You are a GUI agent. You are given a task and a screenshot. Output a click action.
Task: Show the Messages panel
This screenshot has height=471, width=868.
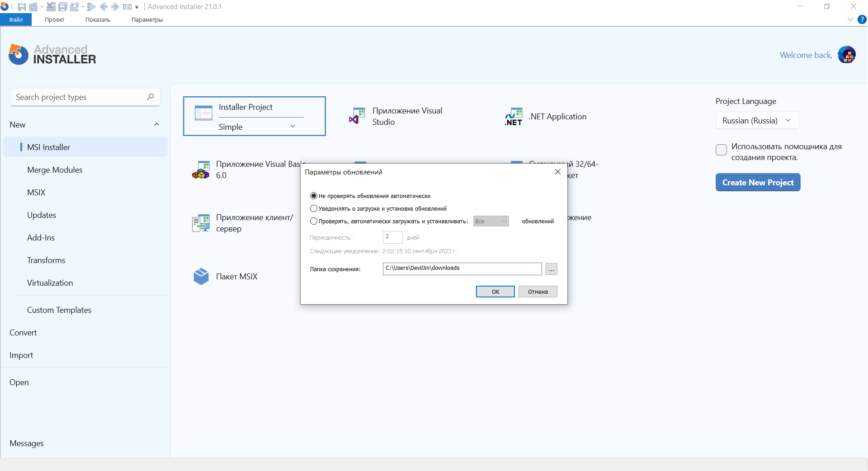pyautogui.click(x=27, y=443)
